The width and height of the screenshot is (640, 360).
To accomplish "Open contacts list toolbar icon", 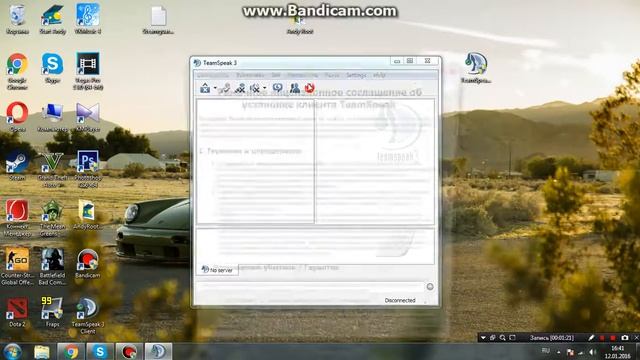I will tap(294, 88).
